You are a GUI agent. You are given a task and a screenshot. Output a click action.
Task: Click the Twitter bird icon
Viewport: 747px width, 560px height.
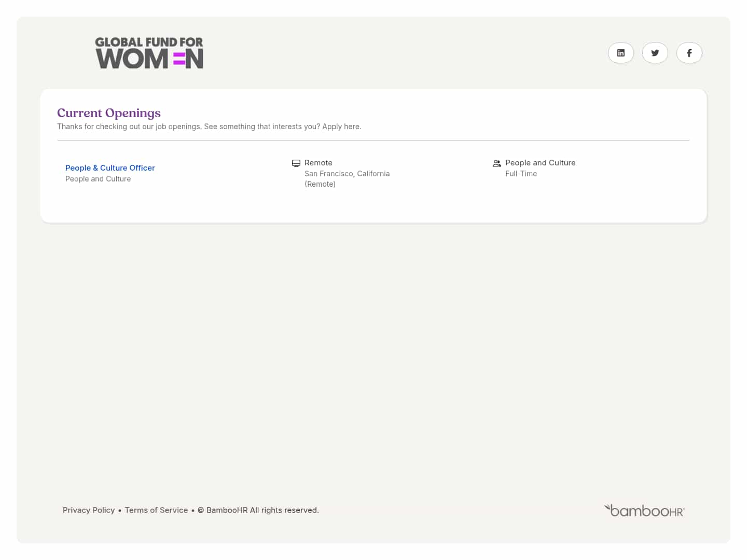pos(655,53)
